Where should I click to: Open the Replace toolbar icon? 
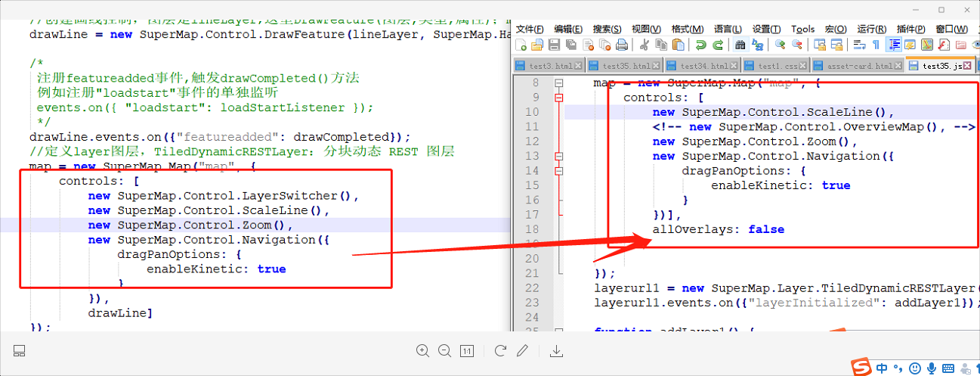click(758, 45)
